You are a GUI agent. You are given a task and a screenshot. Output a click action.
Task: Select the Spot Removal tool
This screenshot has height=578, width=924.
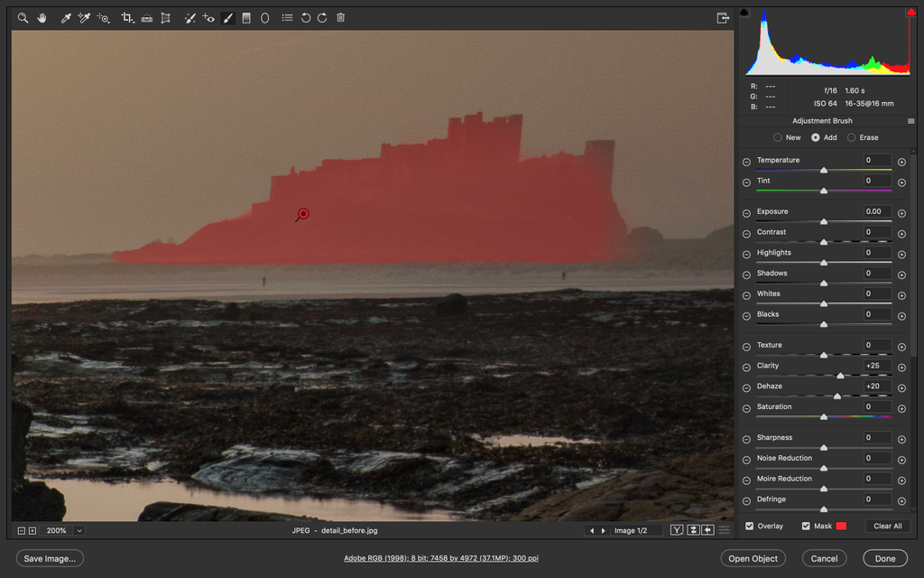tap(189, 17)
